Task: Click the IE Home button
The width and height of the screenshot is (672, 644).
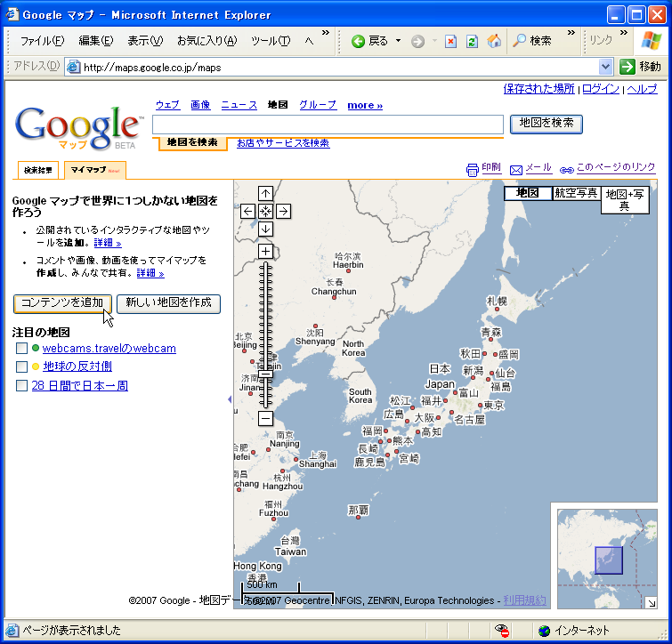Action: coord(494,41)
